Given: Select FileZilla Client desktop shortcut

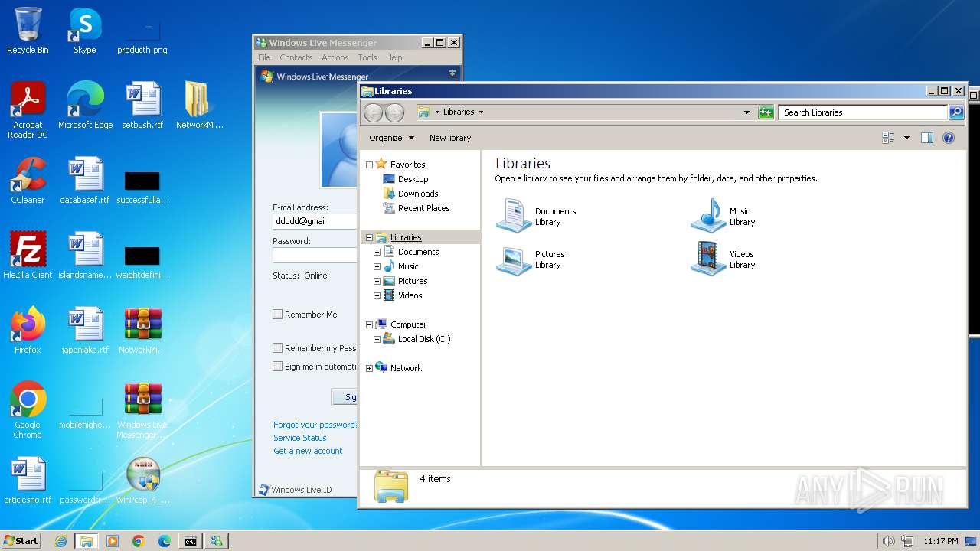Looking at the screenshot, I should 28,256.
